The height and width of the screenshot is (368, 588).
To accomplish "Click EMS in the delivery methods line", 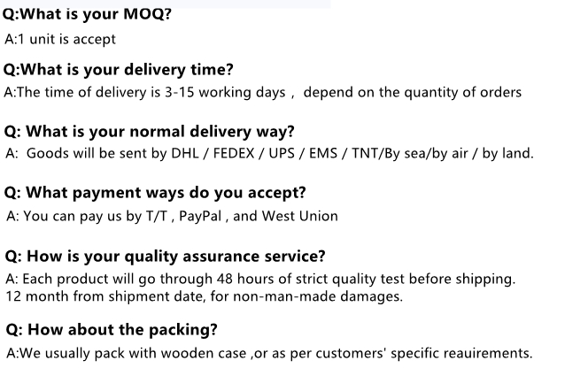I will (x=323, y=153).
